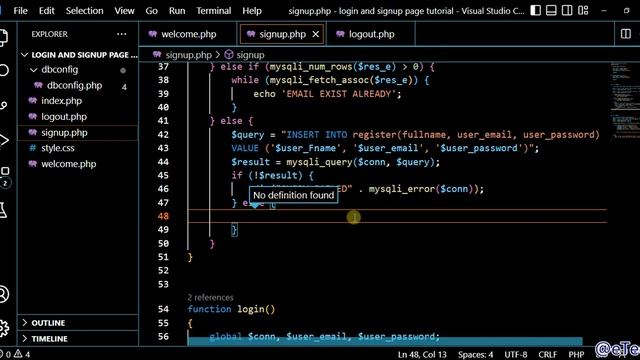The width and height of the screenshot is (640, 360).
Task: Close the signup.php editor tab
Action: coord(316,34)
